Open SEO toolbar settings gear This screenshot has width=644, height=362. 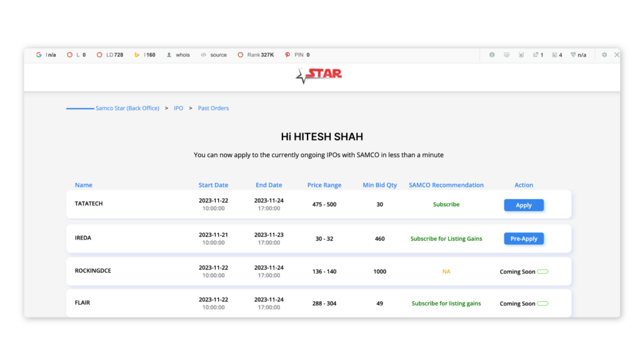click(604, 55)
